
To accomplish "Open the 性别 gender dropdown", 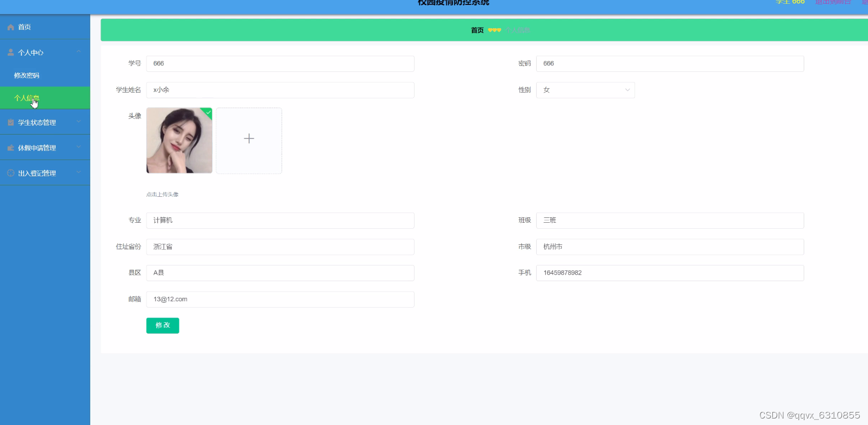I will pos(585,90).
